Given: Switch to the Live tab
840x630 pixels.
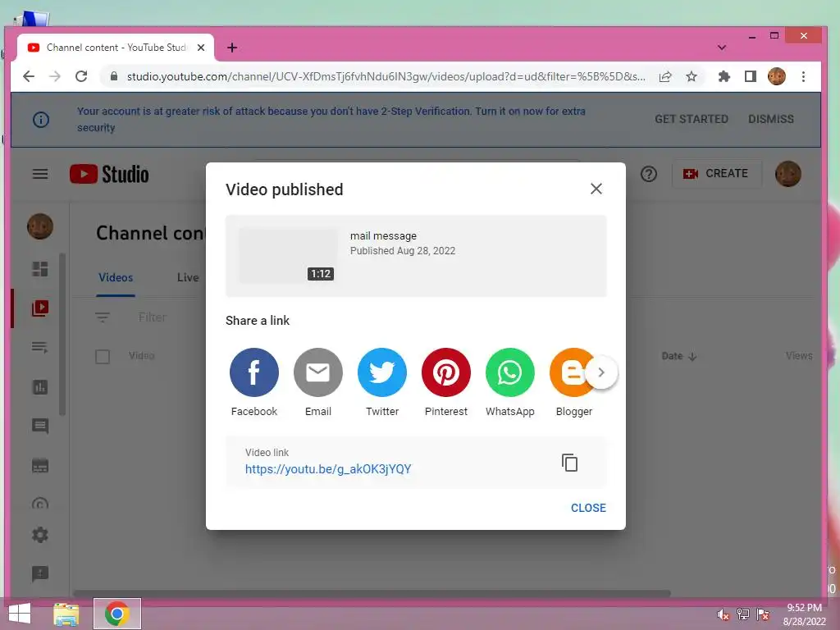Looking at the screenshot, I should pos(188,277).
